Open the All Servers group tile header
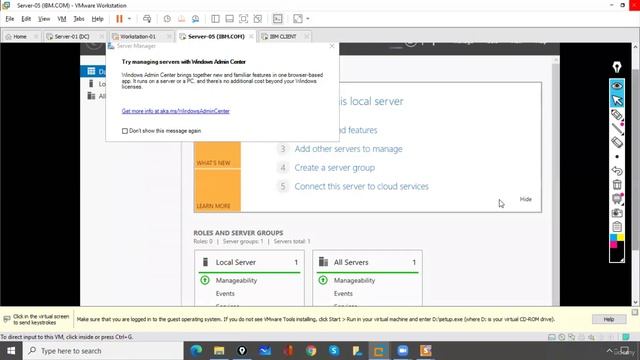 [367, 262]
